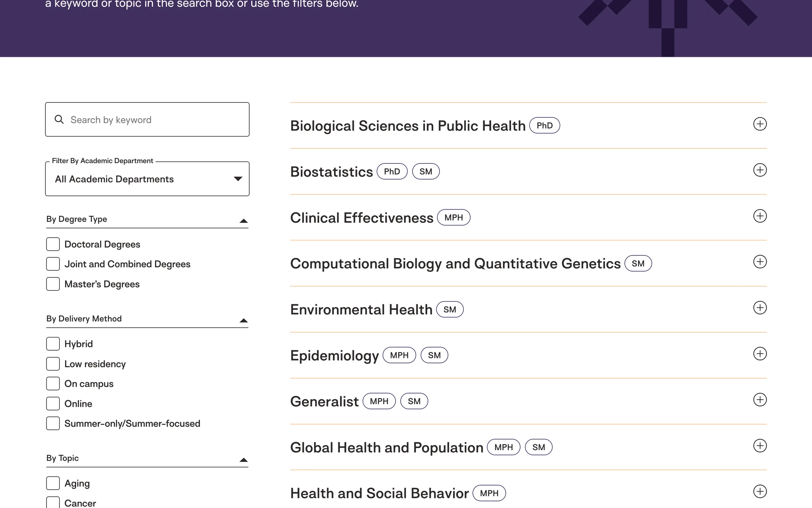Click the MPH tag on Clinical Effectiveness

click(x=454, y=217)
